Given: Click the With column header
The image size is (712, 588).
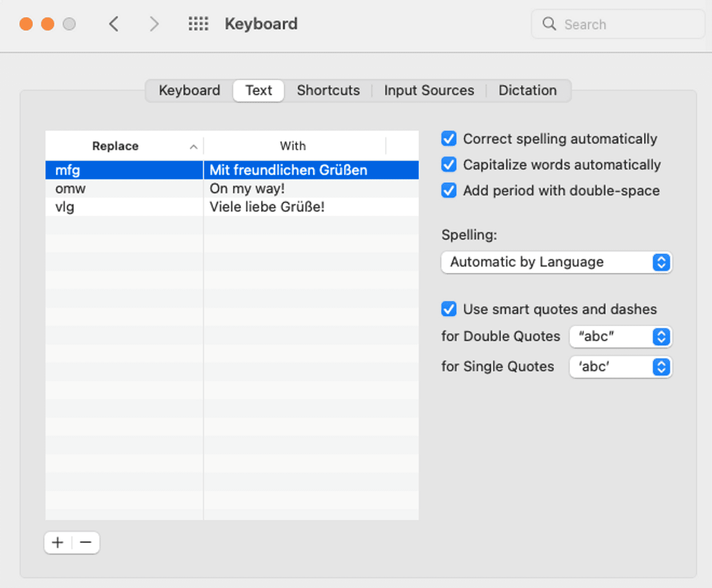Looking at the screenshot, I should point(294,146).
